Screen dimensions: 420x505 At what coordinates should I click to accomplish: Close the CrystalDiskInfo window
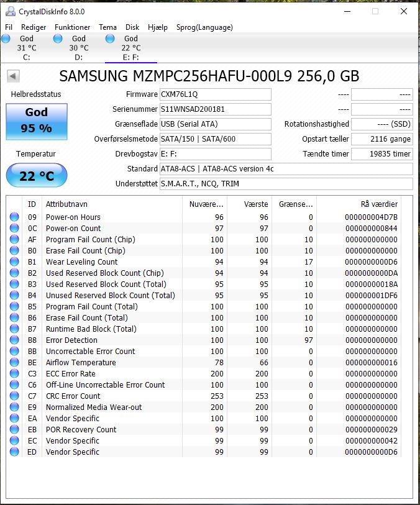click(x=404, y=12)
